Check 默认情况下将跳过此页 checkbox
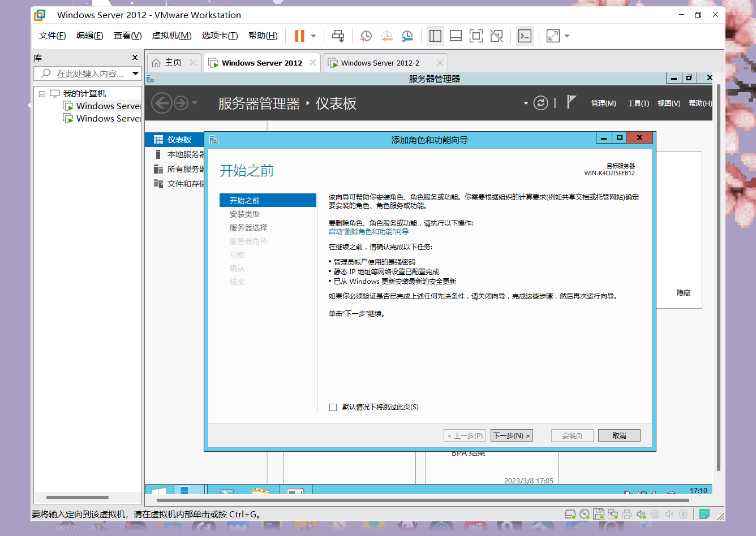This screenshot has height=536, width=756. [x=333, y=407]
